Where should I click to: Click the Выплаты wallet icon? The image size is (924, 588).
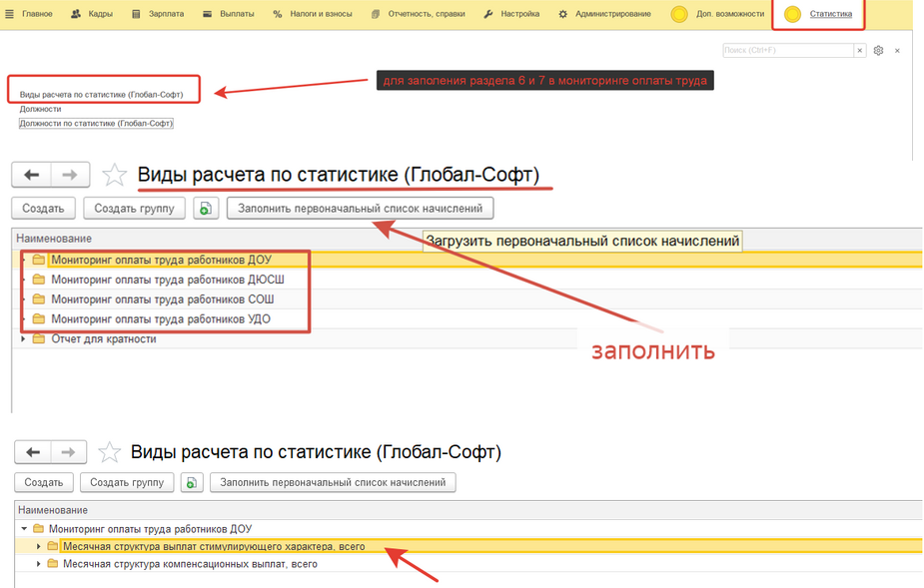[x=207, y=14]
